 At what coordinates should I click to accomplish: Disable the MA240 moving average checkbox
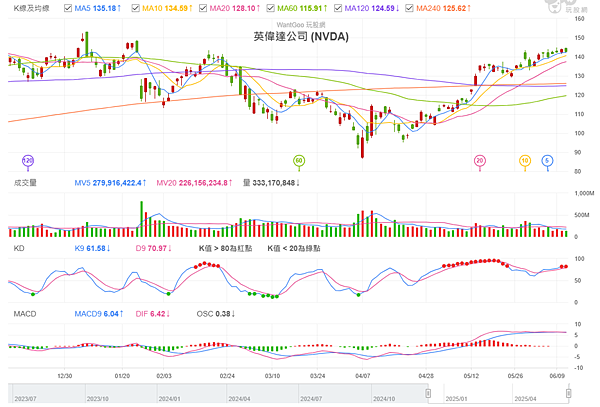coord(409,8)
